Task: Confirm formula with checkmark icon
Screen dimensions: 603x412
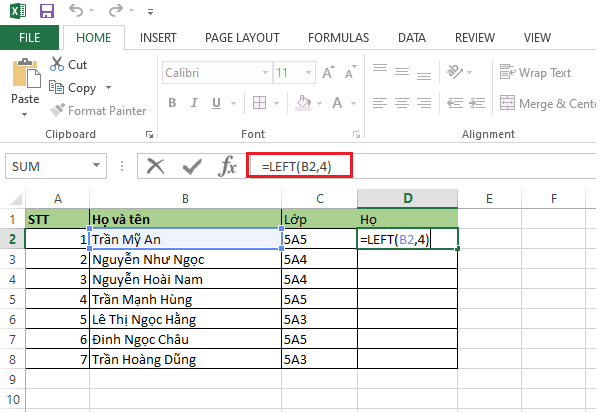Action: pyautogui.click(x=192, y=166)
